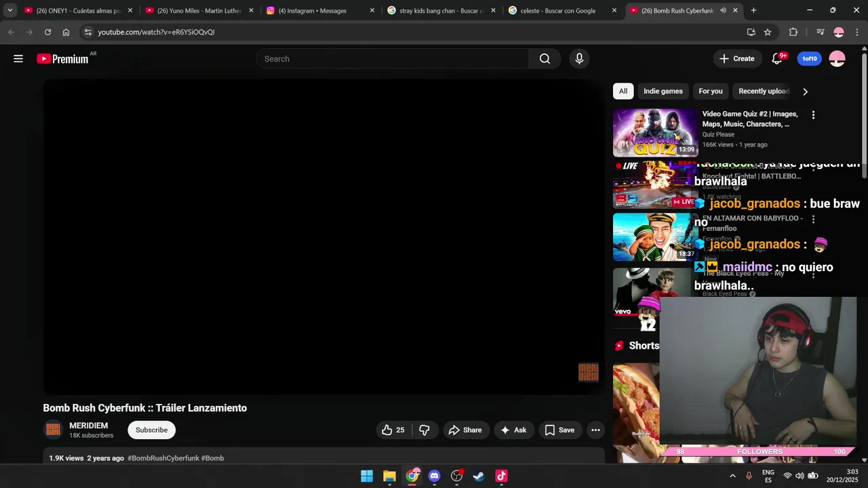Mute the Bomb Rush Cyberfunk tab audio
The height and width of the screenshot is (488, 868).
(723, 11)
